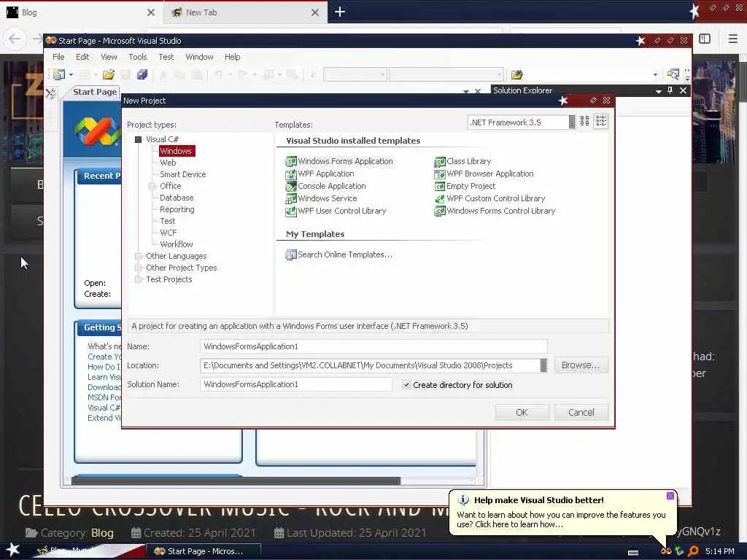Viewport: 747px width, 560px height.
Task: Select Database project type
Action: (x=177, y=198)
